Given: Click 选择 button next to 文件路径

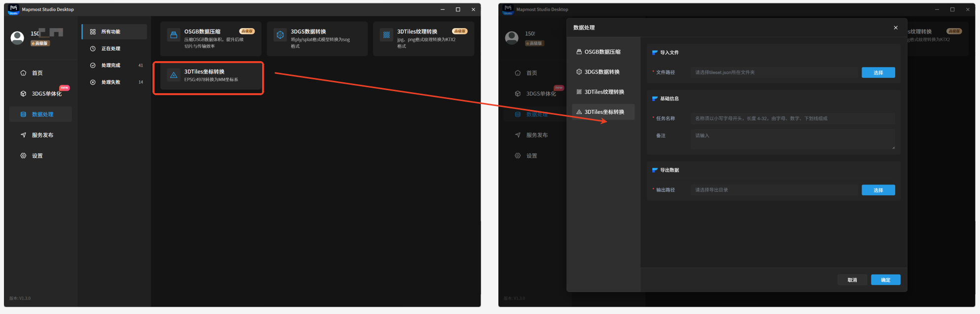Looking at the screenshot, I should (878, 72).
